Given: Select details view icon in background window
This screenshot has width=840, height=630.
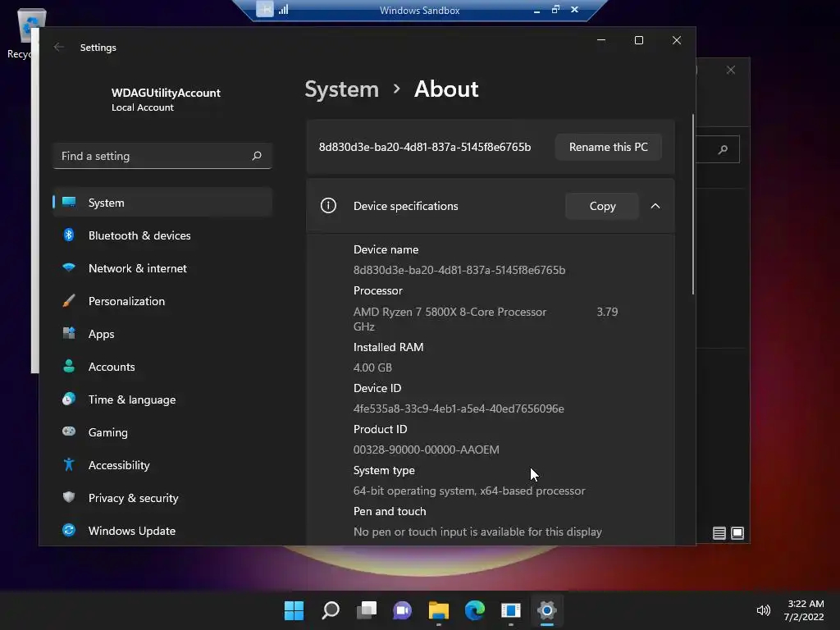Looking at the screenshot, I should [x=719, y=533].
